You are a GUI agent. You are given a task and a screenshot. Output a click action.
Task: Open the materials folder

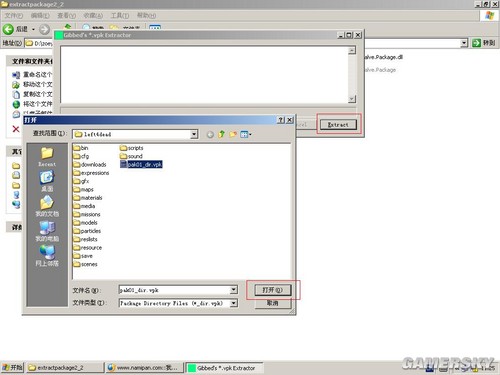(88, 198)
